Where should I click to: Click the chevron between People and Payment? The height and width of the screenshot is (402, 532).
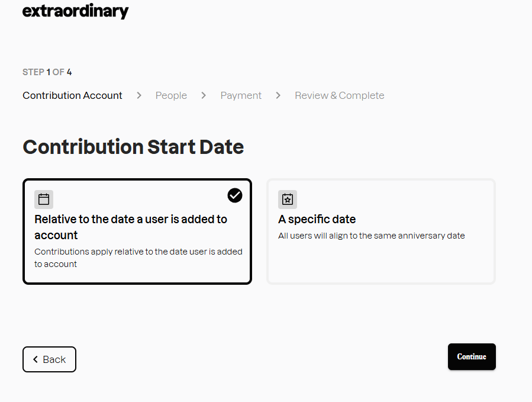204,95
